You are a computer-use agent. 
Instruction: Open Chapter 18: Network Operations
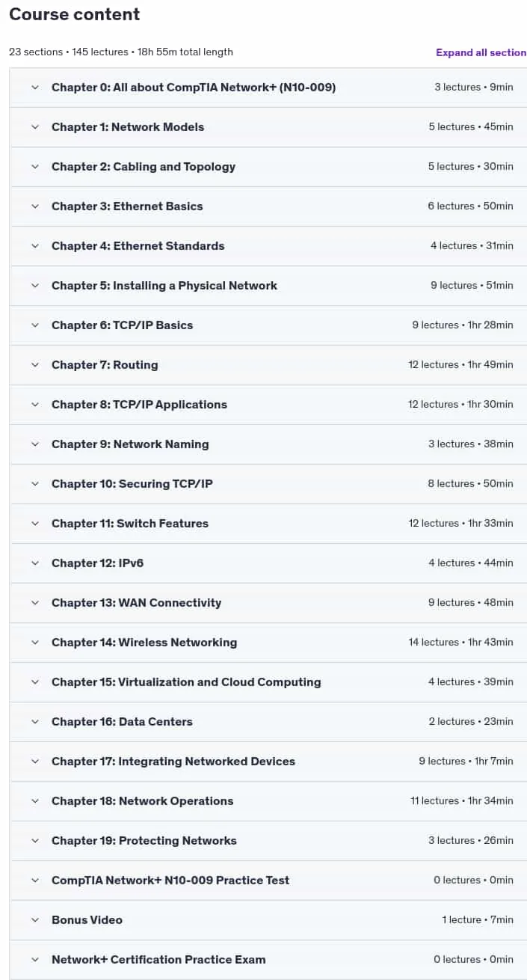[x=268, y=801]
